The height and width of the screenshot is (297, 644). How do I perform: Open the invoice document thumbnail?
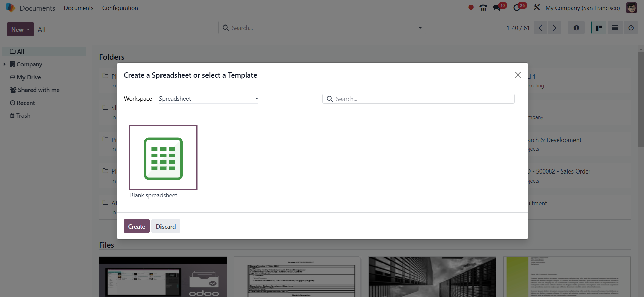296,277
